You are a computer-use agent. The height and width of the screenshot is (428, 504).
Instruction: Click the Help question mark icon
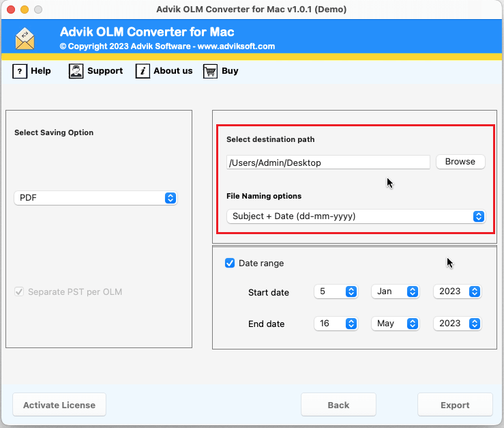point(20,71)
